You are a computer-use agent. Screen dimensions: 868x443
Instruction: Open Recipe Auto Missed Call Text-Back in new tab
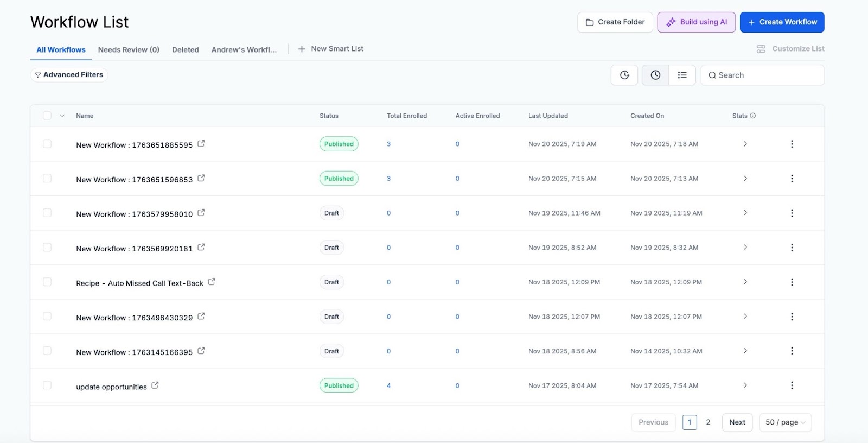[x=212, y=282]
